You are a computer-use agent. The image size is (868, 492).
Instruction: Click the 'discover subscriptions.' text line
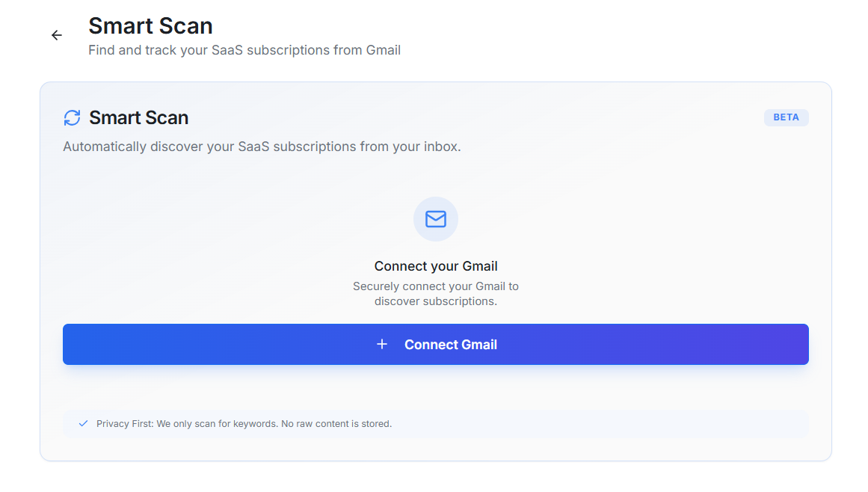(x=436, y=301)
